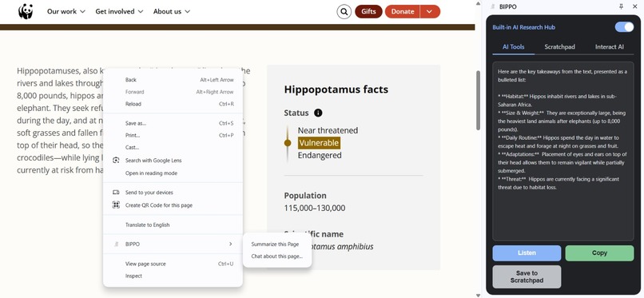This screenshot has width=644, height=298.
Task: Click the WWF panda logo
Action: [26, 11]
